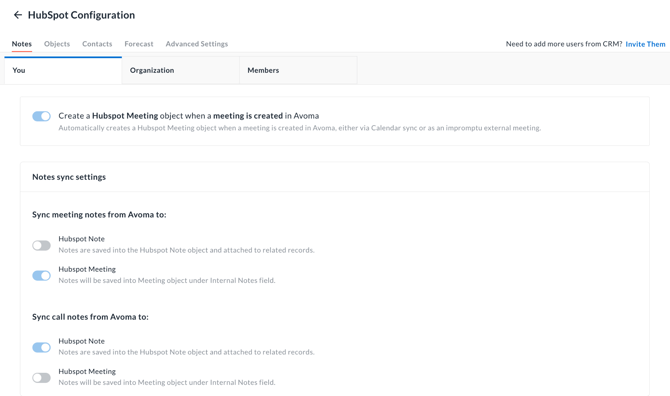Open the Forecast tab
The image size is (670, 396).
coord(139,44)
